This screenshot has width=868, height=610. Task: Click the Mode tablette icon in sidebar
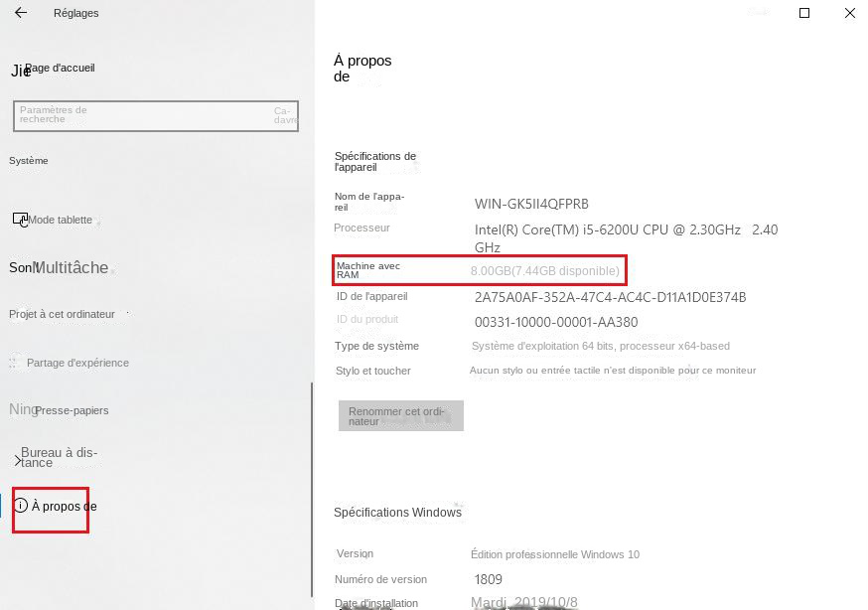tap(20, 220)
